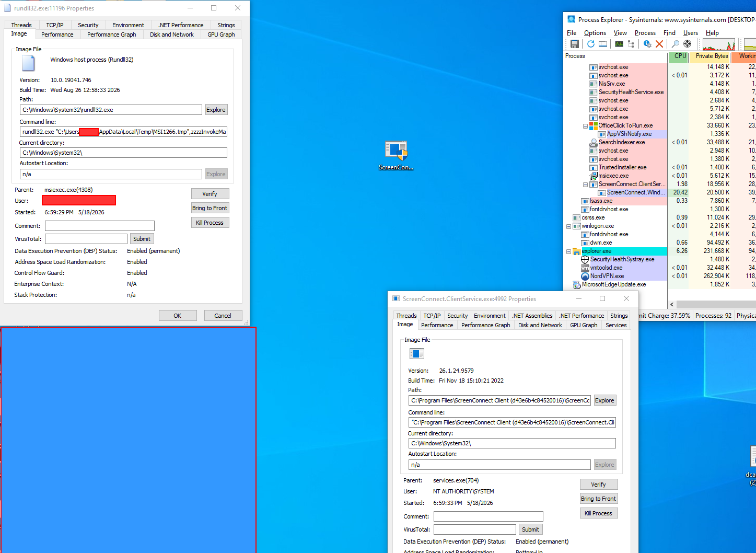Open the Users menu
This screenshot has height=553, width=756.
tap(691, 33)
